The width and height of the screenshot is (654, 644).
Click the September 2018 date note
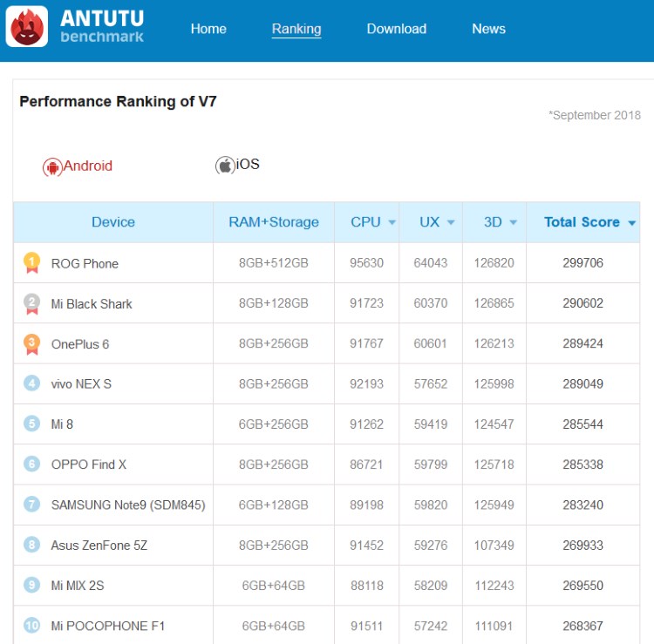595,115
